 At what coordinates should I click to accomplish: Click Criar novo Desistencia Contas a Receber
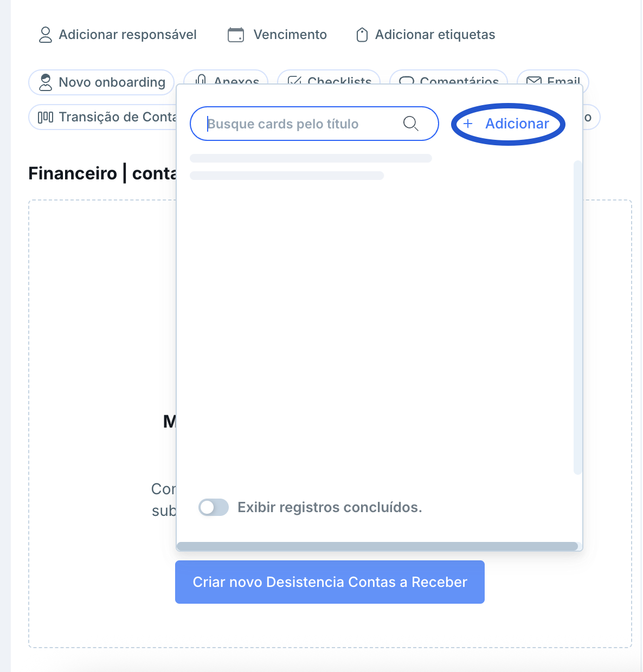[330, 582]
